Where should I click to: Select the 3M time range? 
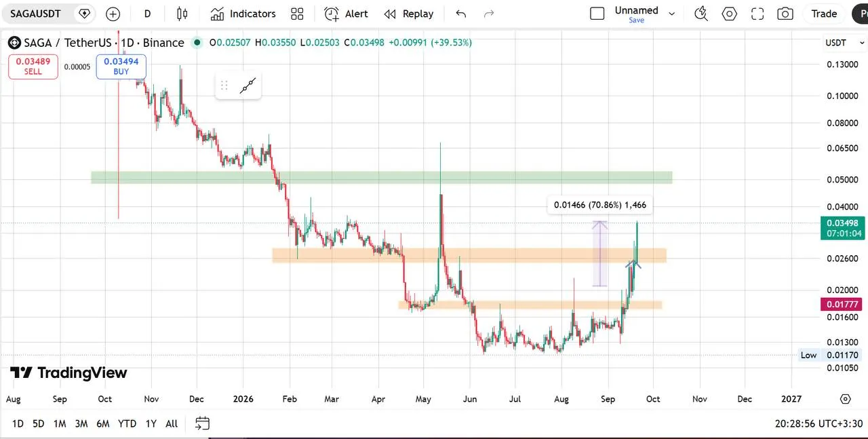tap(81, 423)
